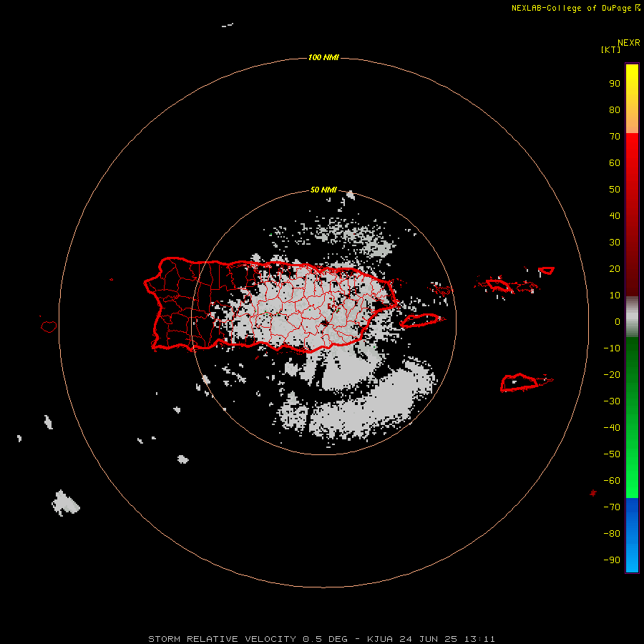Click the -20 scale value
Screen dimensions: 644x644
612,375
